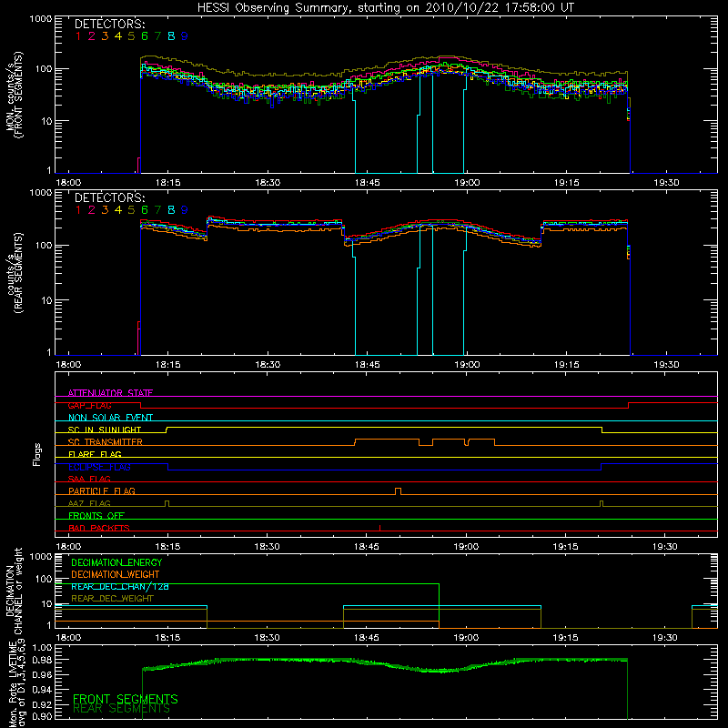728x728 pixels.
Task: Click the 19:00 tick label under front segments plot
Action: pos(467,183)
